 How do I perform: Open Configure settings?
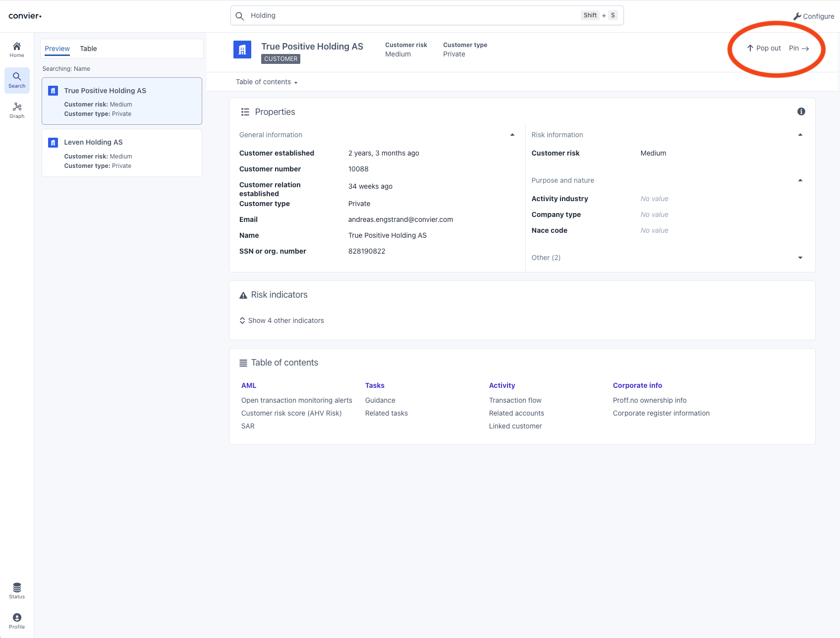click(x=814, y=16)
